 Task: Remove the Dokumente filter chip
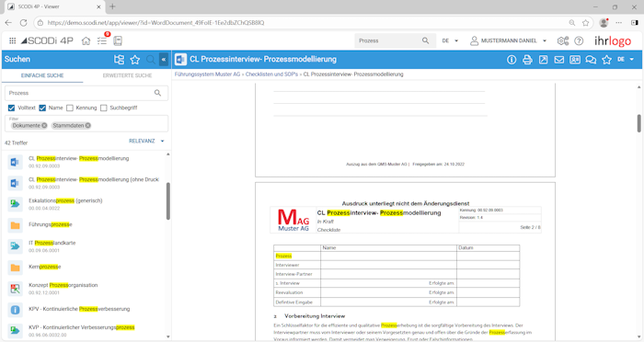(44, 126)
